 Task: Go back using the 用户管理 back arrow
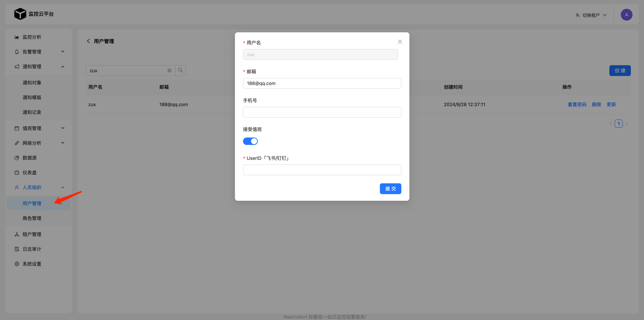[88, 41]
